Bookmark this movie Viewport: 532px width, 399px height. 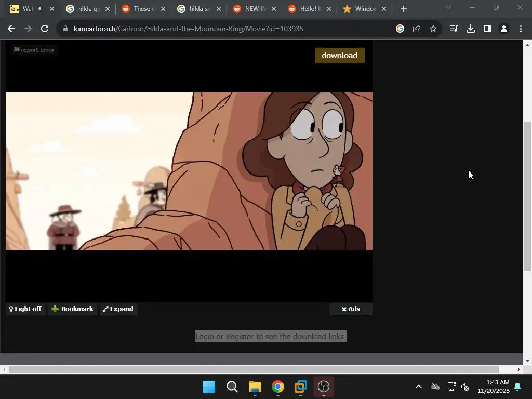(72, 309)
